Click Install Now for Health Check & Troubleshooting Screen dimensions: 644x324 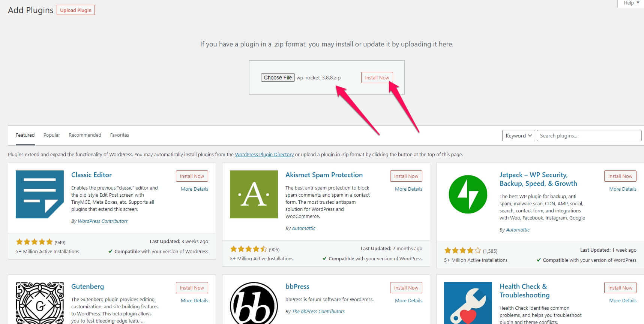click(x=620, y=288)
